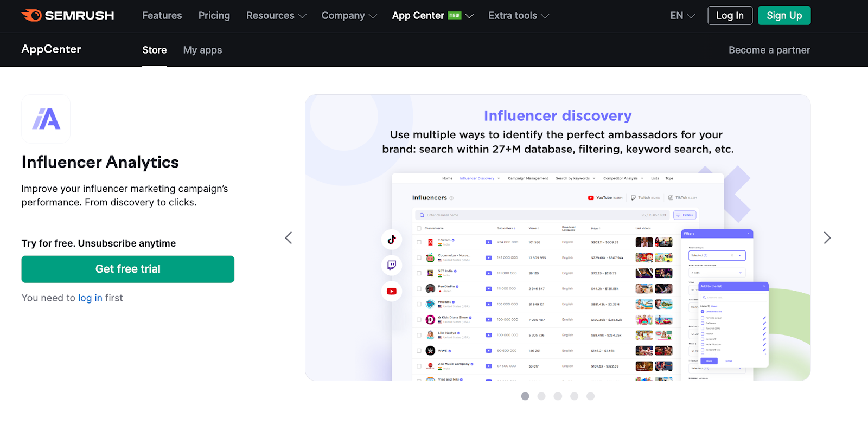Click MrBeast channel avatar in preview table

tap(430, 304)
